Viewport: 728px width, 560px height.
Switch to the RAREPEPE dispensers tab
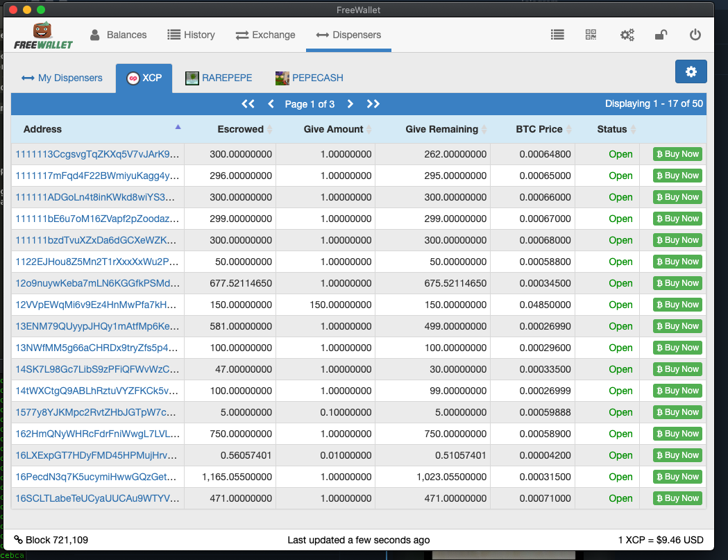click(x=219, y=78)
